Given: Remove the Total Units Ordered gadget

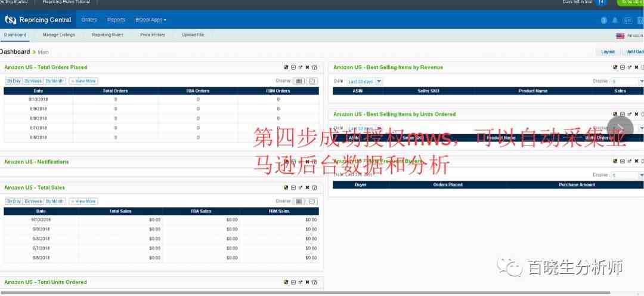Looking at the screenshot, I should coord(307,282).
